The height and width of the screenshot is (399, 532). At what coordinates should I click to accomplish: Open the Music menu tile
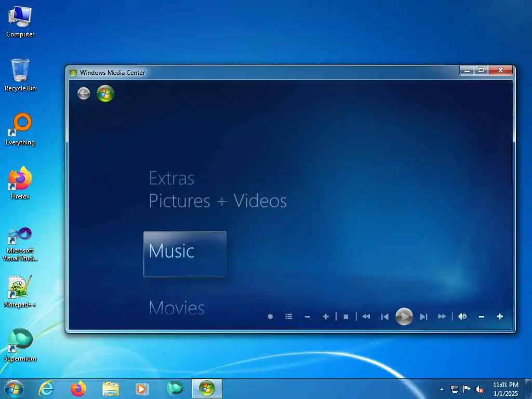click(185, 254)
